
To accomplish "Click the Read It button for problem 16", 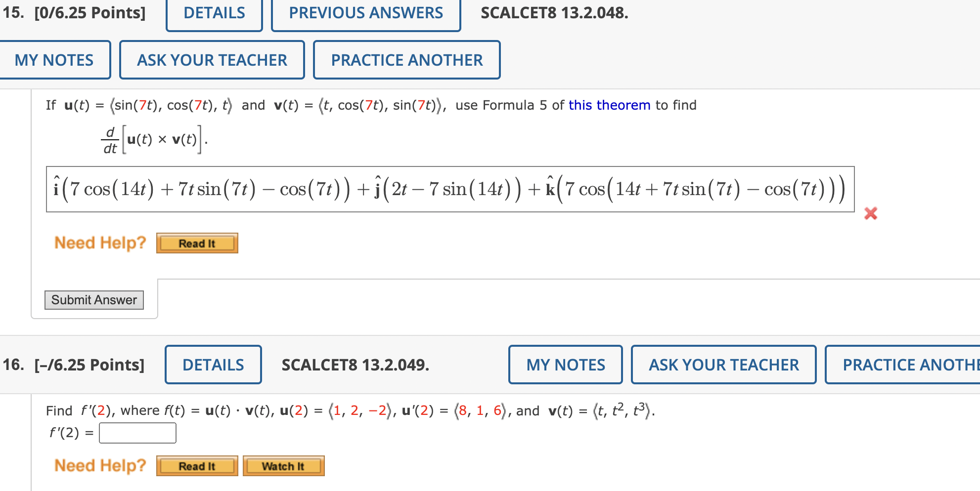I will (x=197, y=465).
